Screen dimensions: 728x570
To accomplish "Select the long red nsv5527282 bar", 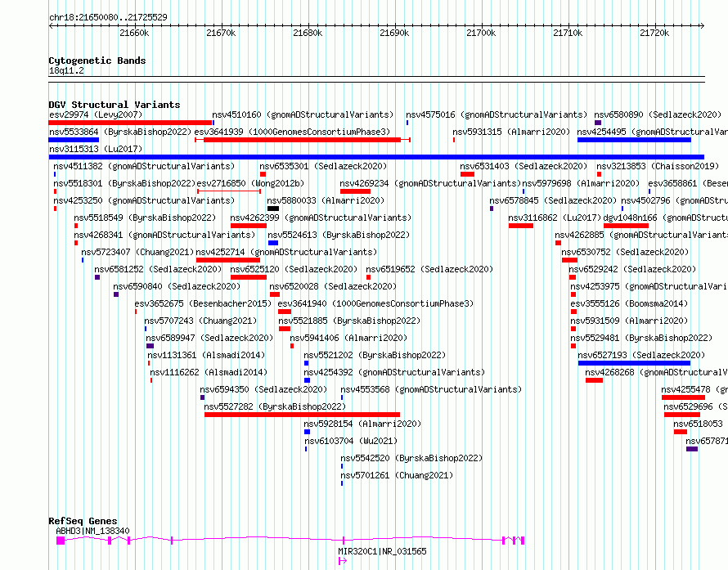I will coord(303,415).
